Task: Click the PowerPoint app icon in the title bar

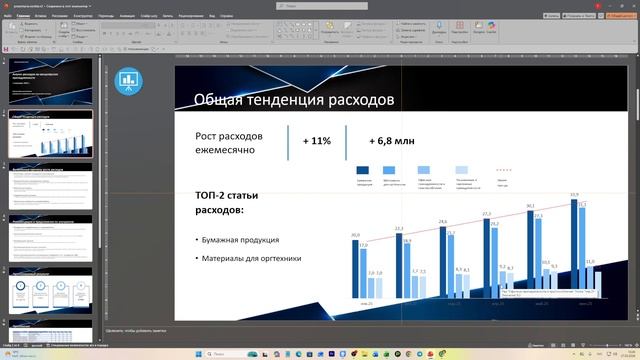Action: (x=6, y=6)
